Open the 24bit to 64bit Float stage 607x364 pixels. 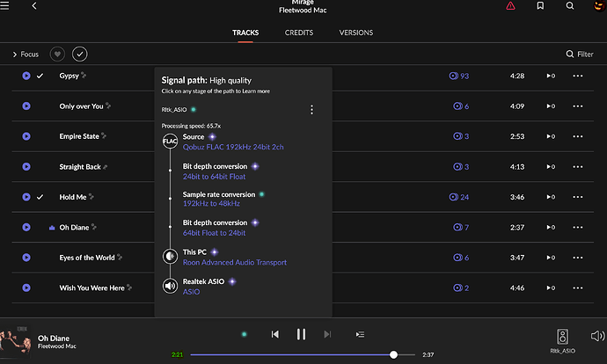click(214, 177)
